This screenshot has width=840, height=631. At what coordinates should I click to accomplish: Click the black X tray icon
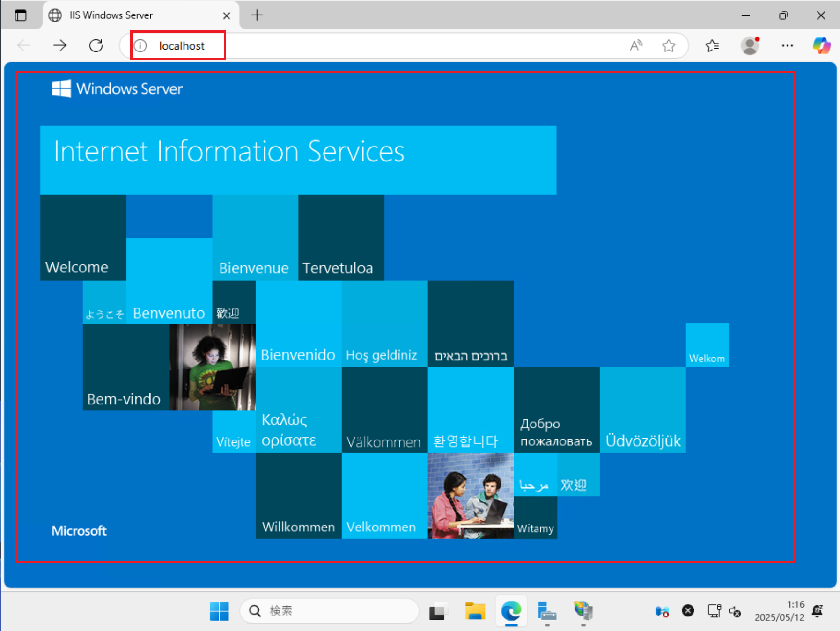[688, 611]
